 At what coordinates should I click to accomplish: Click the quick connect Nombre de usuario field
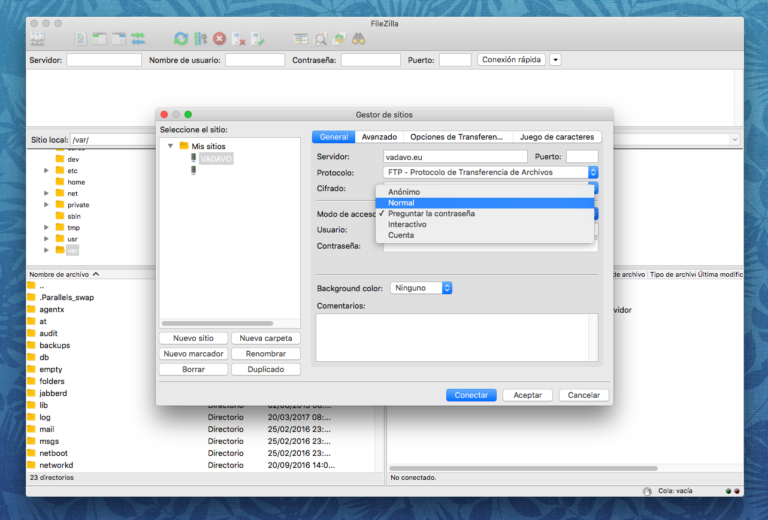(x=255, y=60)
